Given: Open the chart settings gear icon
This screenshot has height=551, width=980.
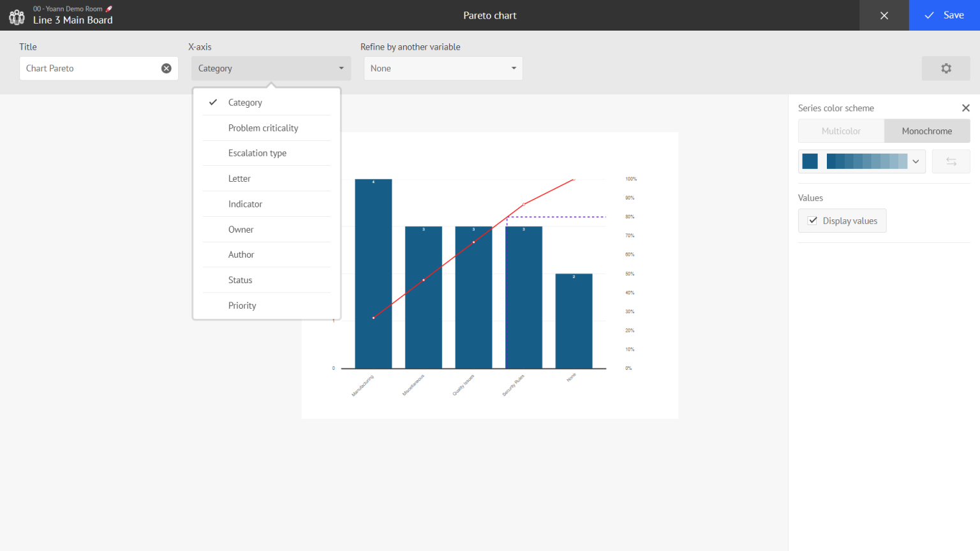Looking at the screenshot, I should pos(946,68).
